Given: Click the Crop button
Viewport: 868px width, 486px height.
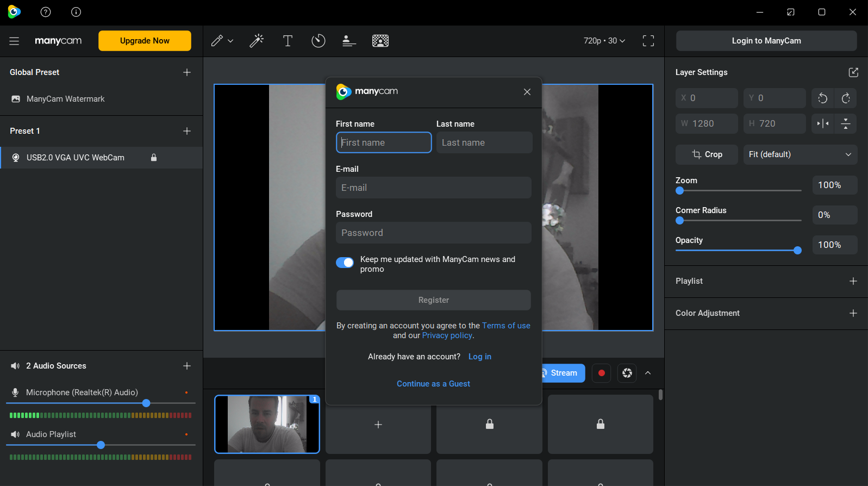Looking at the screenshot, I should click(x=707, y=154).
